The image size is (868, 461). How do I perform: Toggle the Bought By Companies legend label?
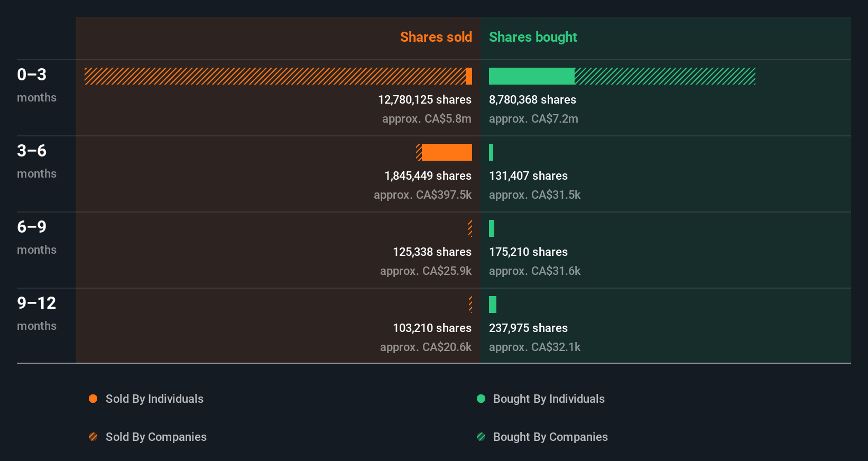(550, 437)
